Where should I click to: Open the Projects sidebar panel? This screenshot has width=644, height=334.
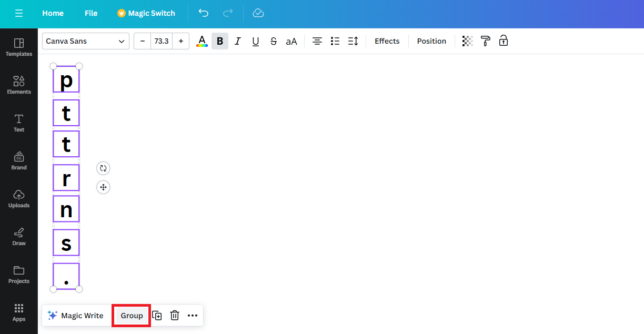pos(19,275)
